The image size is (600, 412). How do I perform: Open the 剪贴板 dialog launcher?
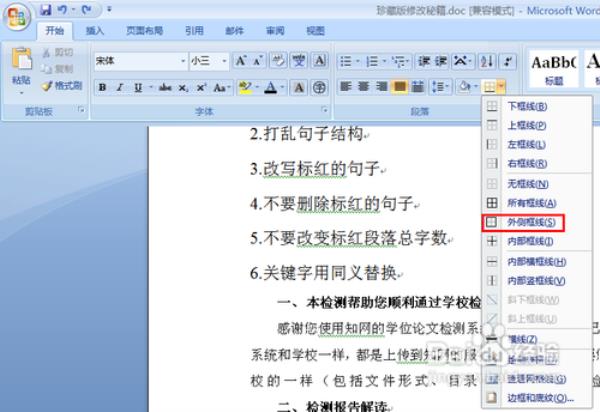81,110
